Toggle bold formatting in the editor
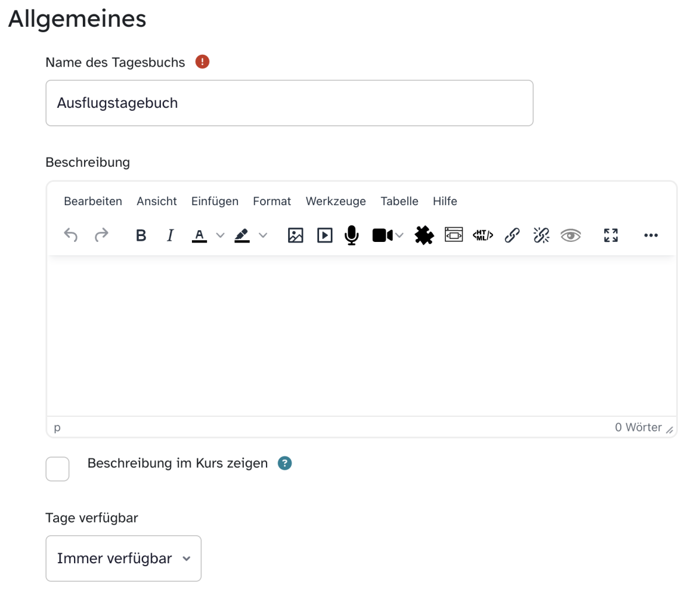 [x=141, y=235]
